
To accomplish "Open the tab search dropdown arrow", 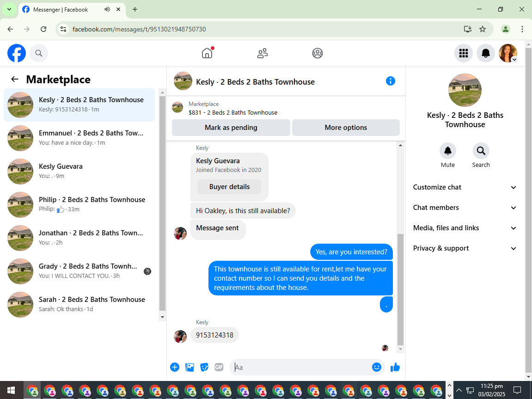I will tap(9, 10).
